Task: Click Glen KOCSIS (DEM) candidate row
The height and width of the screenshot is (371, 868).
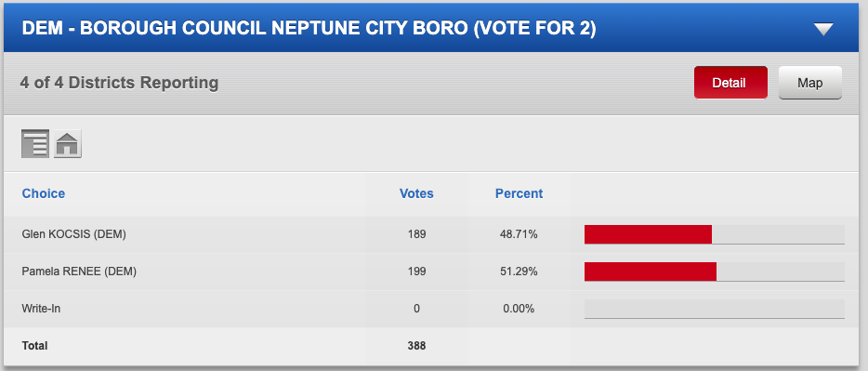Action: (x=433, y=234)
